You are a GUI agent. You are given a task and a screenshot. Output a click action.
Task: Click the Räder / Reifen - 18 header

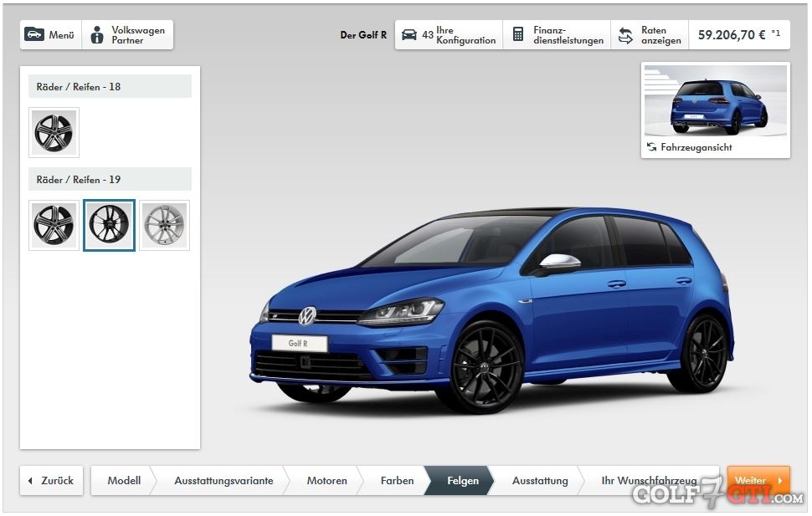[x=110, y=86]
